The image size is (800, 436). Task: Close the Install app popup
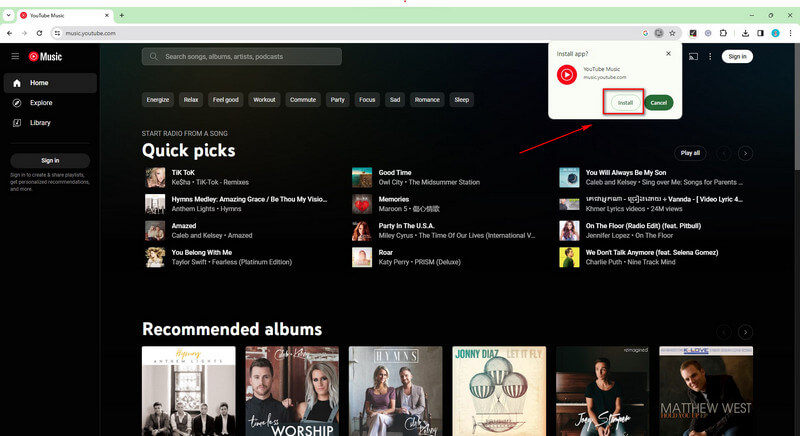coord(668,54)
